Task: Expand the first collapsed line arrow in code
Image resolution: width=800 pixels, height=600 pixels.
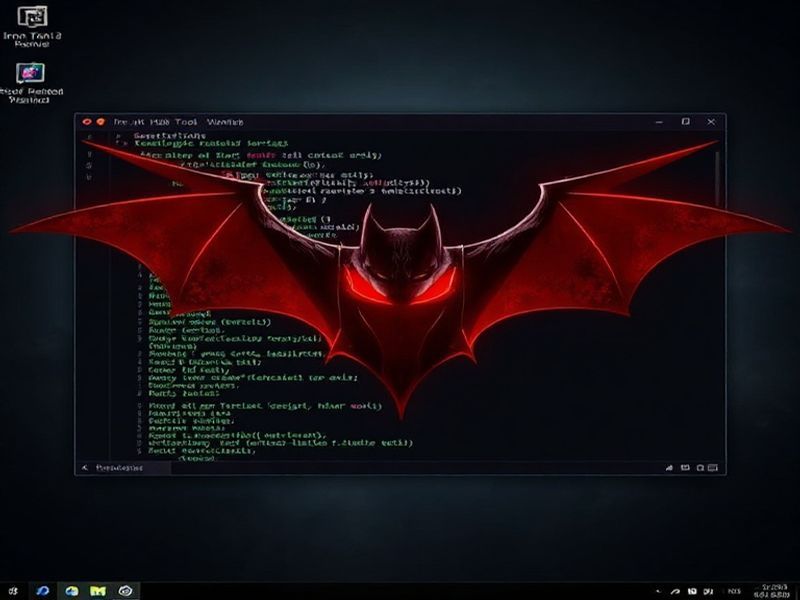Action: [118, 136]
